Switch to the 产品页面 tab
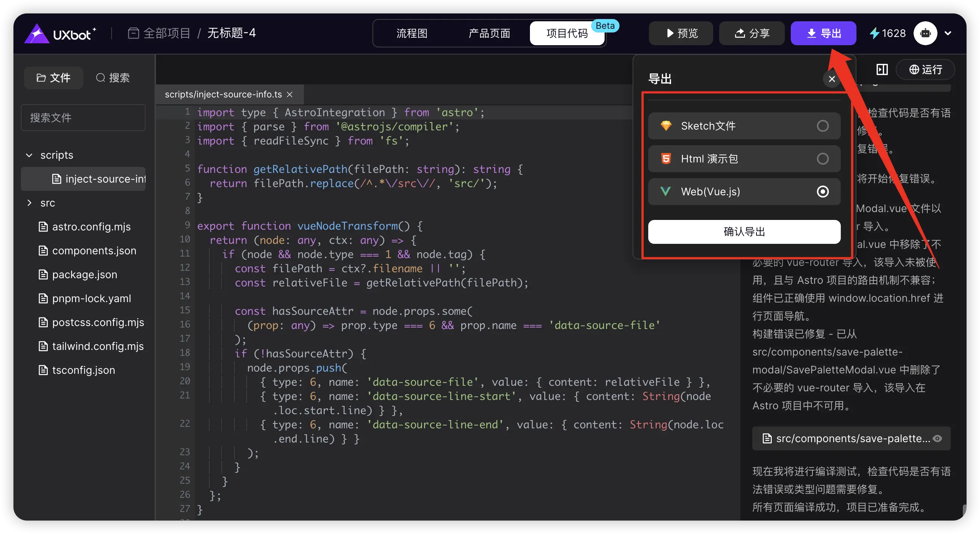Image resolution: width=980 pixels, height=534 pixels. point(489,34)
